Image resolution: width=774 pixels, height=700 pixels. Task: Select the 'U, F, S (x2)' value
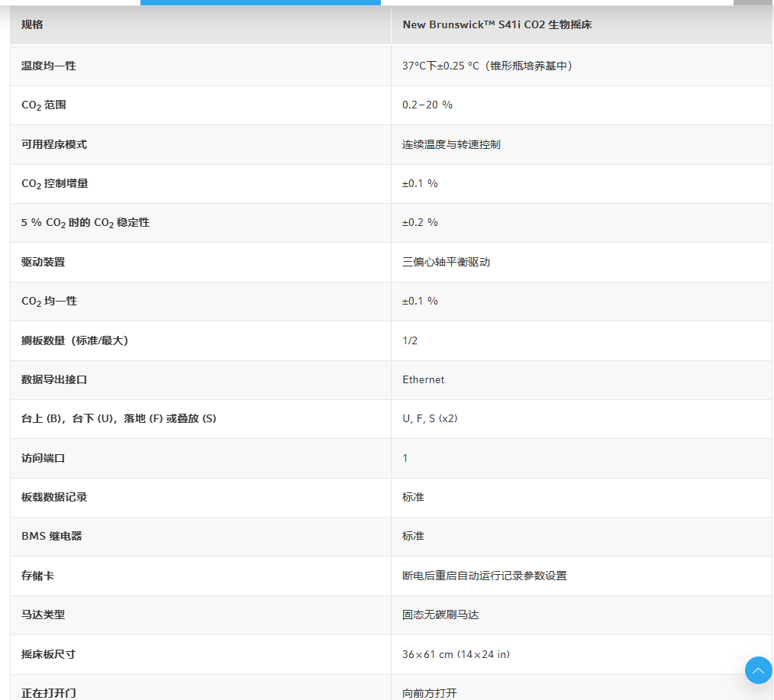tap(430, 418)
